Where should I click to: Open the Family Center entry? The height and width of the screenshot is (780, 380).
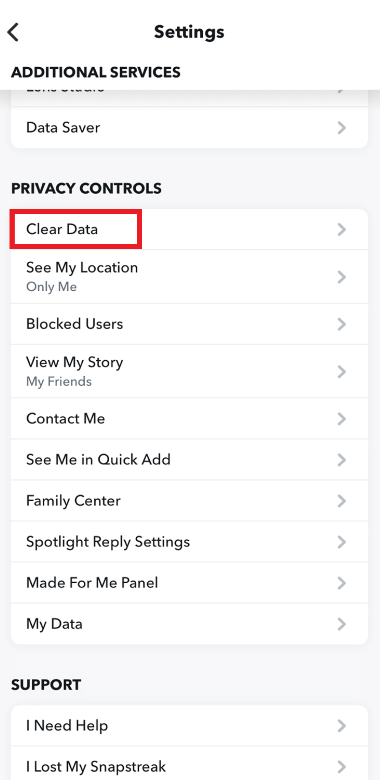click(x=190, y=500)
